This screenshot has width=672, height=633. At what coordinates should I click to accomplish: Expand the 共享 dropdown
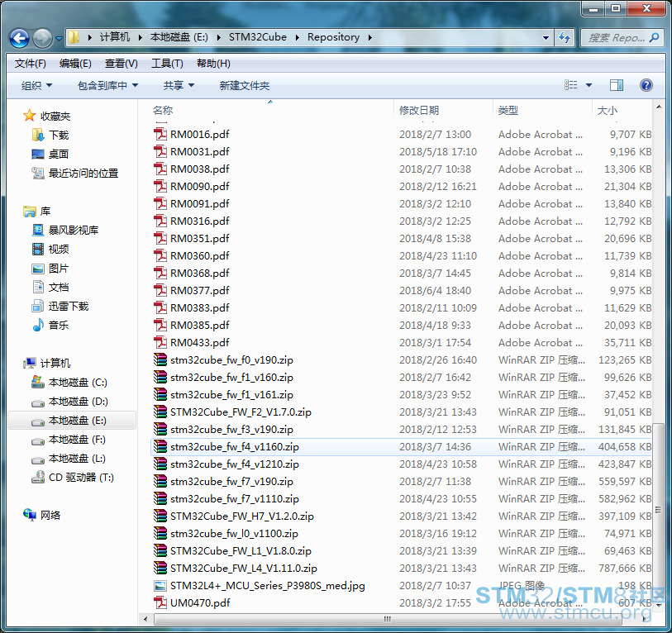pos(179,86)
